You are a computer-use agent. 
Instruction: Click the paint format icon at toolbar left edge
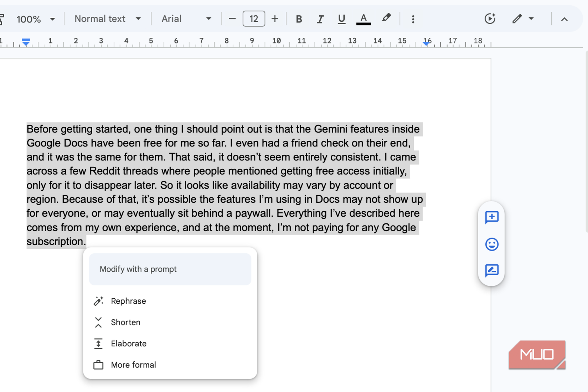[2, 19]
